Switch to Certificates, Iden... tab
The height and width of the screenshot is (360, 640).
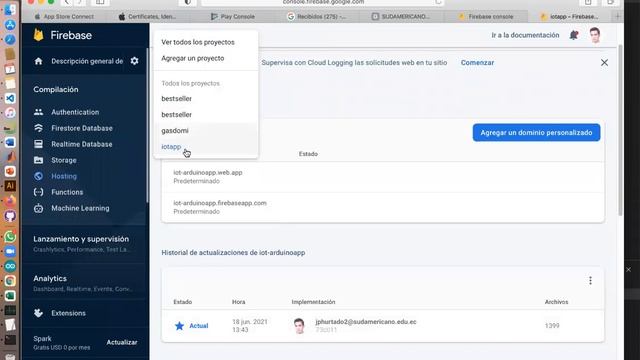click(148, 17)
